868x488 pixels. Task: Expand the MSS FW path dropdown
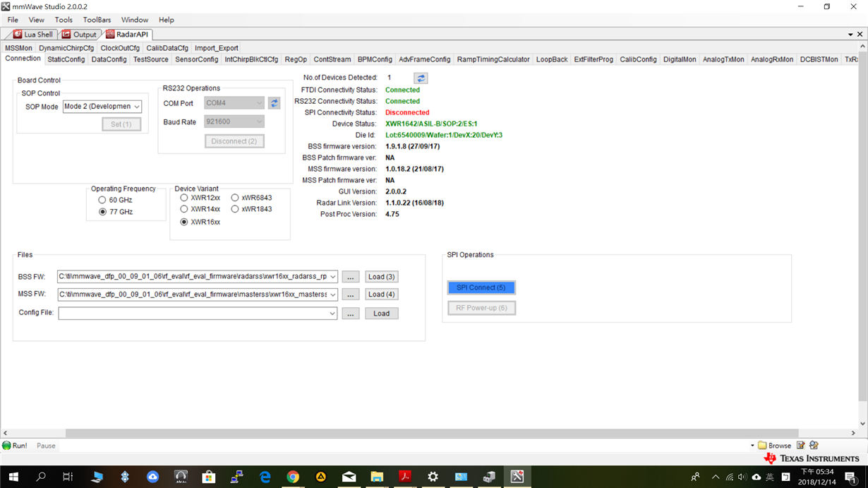(x=333, y=294)
